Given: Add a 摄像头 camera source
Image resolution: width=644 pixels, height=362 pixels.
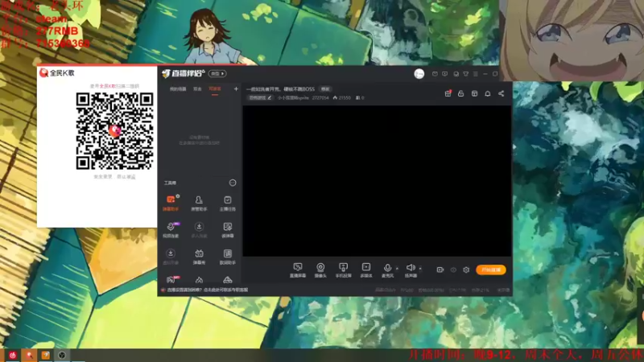Looking at the screenshot, I should click(x=320, y=270).
